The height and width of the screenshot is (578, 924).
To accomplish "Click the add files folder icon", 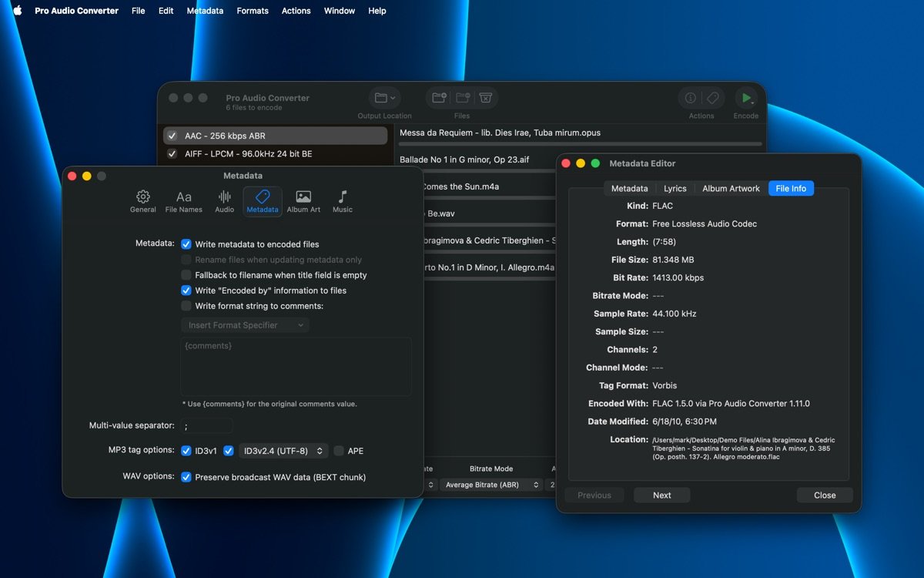I will 440,98.
